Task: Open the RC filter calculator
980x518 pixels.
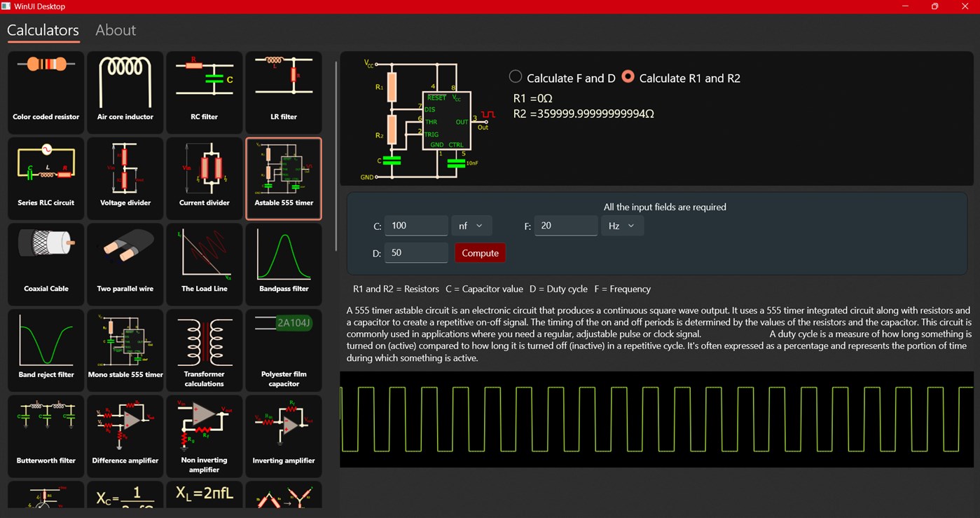Action: point(204,92)
